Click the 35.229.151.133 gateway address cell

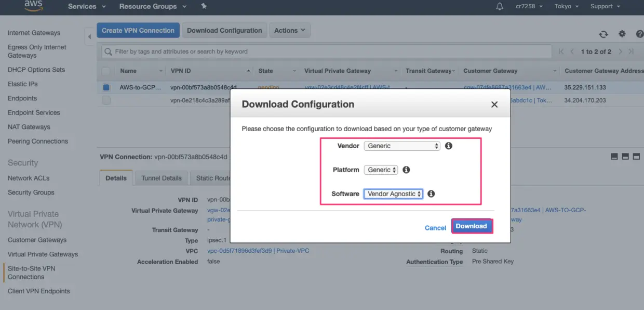click(x=585, y=87)
